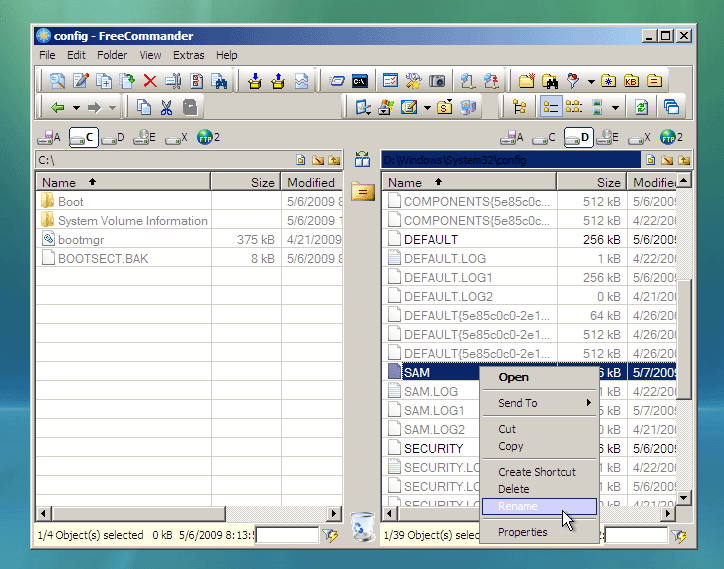Expand the Send To submenu arrow
724x569 pixels.
coord(589,403)
